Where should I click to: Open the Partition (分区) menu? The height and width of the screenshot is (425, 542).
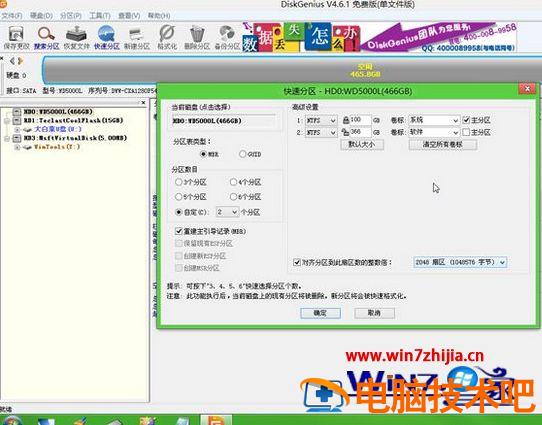(71, 16)
